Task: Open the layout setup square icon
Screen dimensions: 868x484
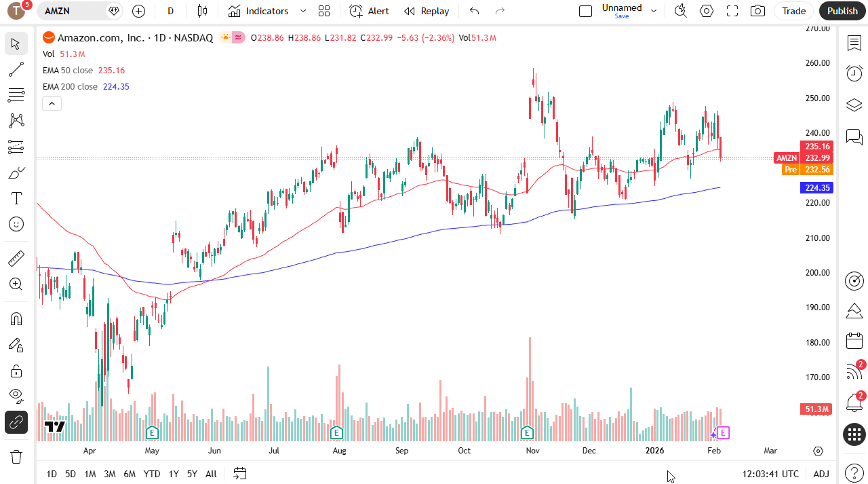Action: pyautogui.click(x=585, y=11)
